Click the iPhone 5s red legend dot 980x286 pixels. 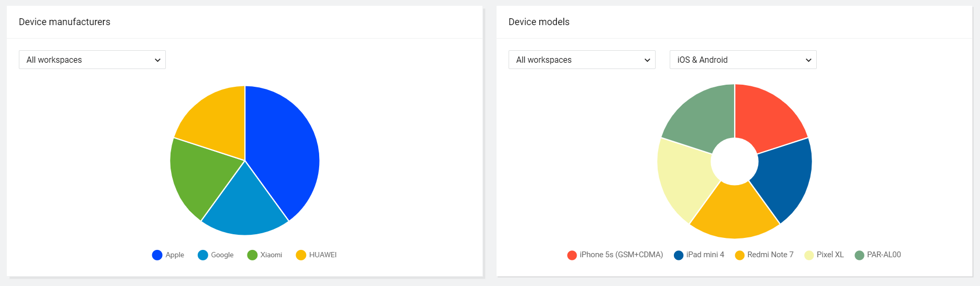point(572,255)
